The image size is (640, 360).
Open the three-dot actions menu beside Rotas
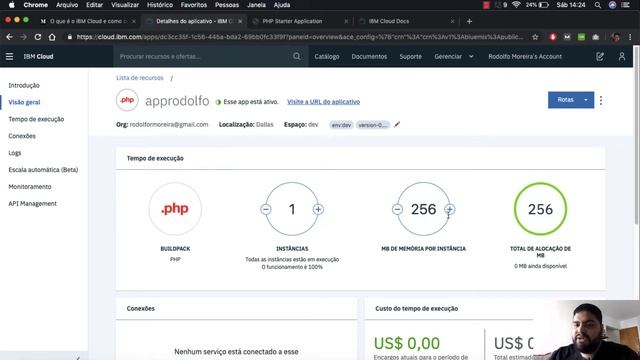(601, 100)
